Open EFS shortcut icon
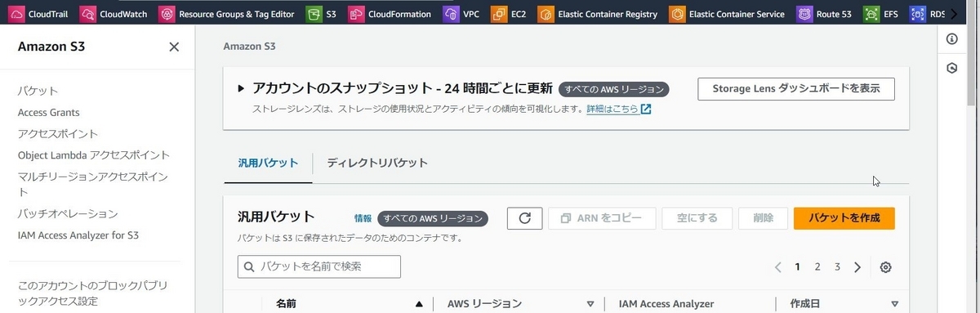 (871, 14)
